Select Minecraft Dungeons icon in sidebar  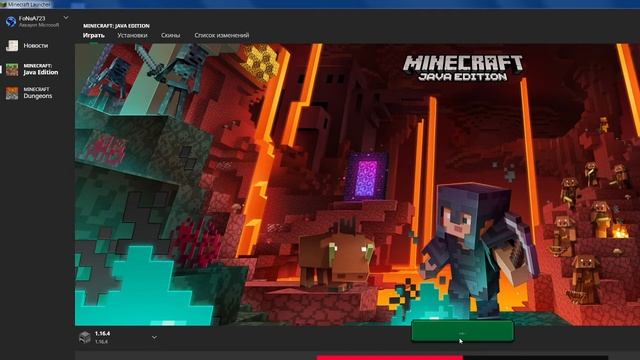click(x=12, y=93)
